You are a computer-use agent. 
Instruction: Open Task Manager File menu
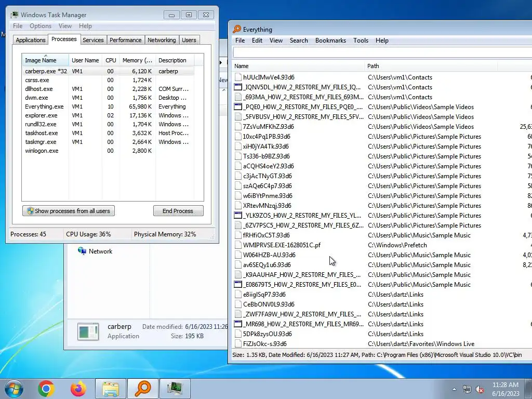18,26
